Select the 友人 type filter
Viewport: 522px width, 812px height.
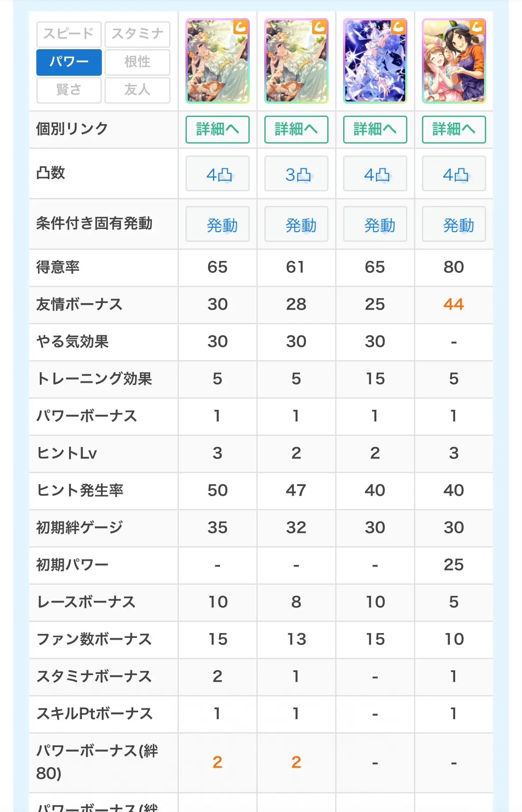[x=138, y=90]
